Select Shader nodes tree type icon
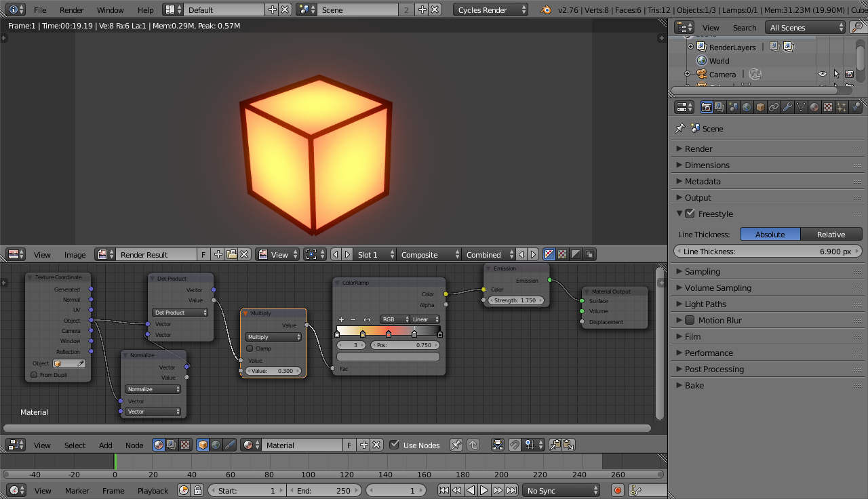Viewport: 868px width, 499px height. click(x=159, y=445)
